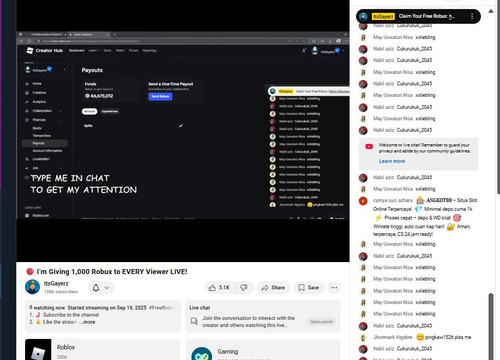The image size is (500, 360).
Task: Open the Gaming category controller icon
Action: [x=201, y=354]
